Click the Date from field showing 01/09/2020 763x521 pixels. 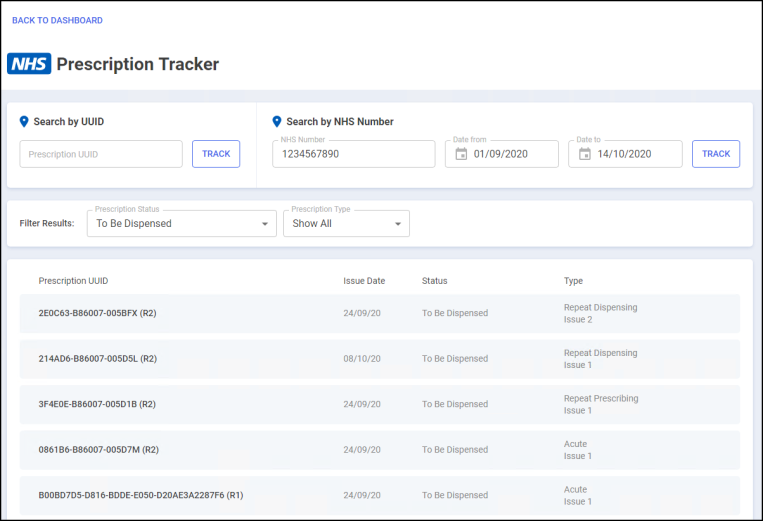(512, 154)
